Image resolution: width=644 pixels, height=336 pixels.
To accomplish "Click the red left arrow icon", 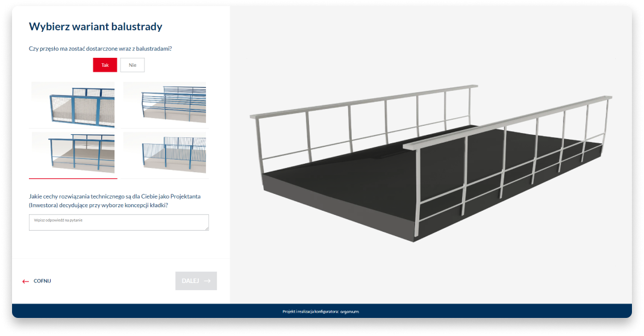I will tap(25, 281).
